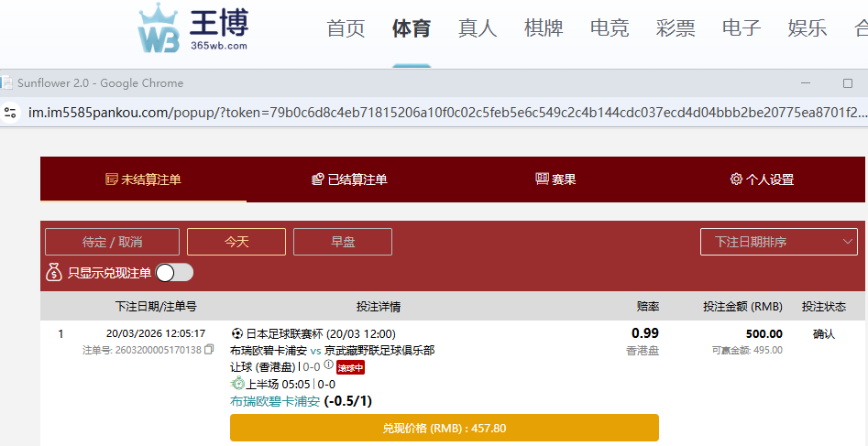
Task: Click the popup URL address field
Action: point(440,113)
